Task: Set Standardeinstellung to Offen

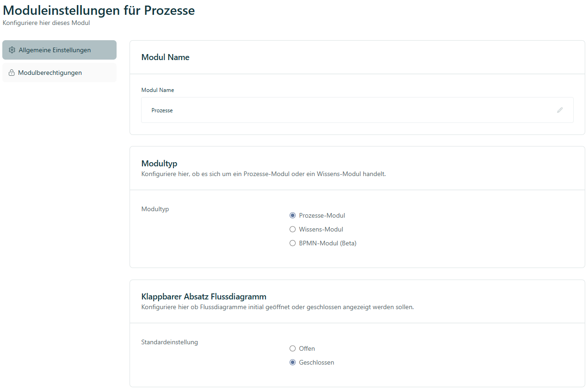Action: coord(292,348)
